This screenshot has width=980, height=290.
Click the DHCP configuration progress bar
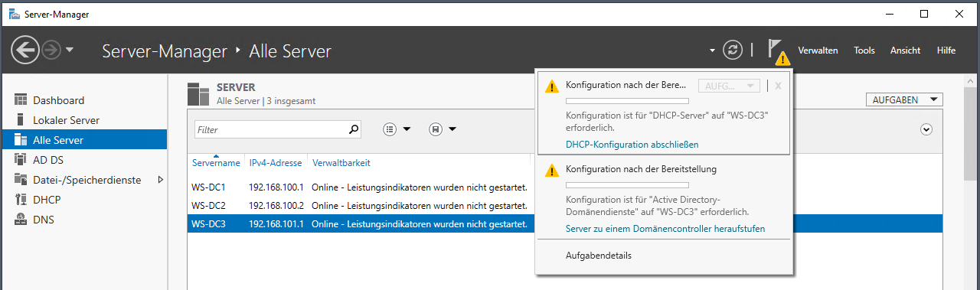pyautogui.click(x=627, y=101)
